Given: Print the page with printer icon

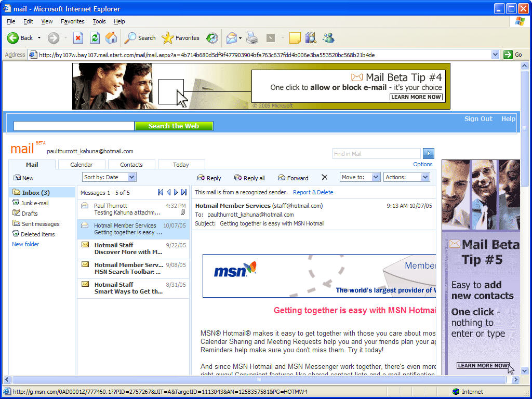Looking at the screenshot, I should [252, 38].
